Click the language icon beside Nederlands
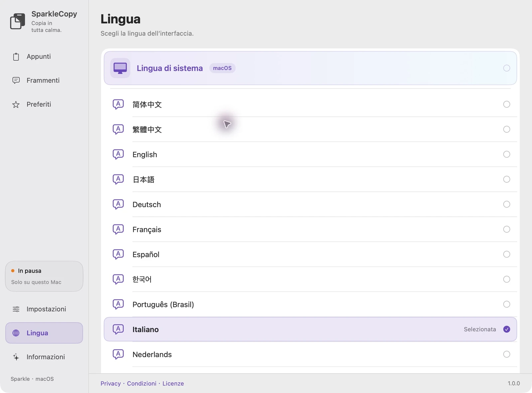532x393 pixels. tap(118, 354)
